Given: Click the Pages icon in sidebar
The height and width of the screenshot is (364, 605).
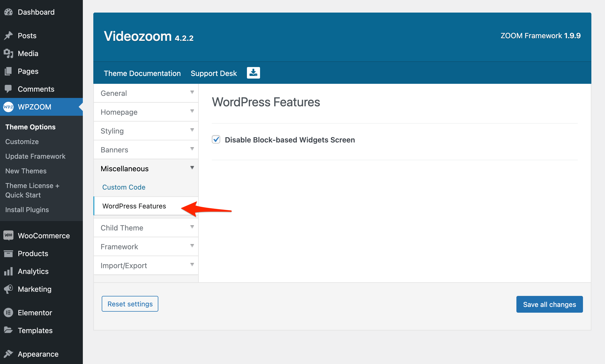Looking at the screenshot, I should 8,71.
